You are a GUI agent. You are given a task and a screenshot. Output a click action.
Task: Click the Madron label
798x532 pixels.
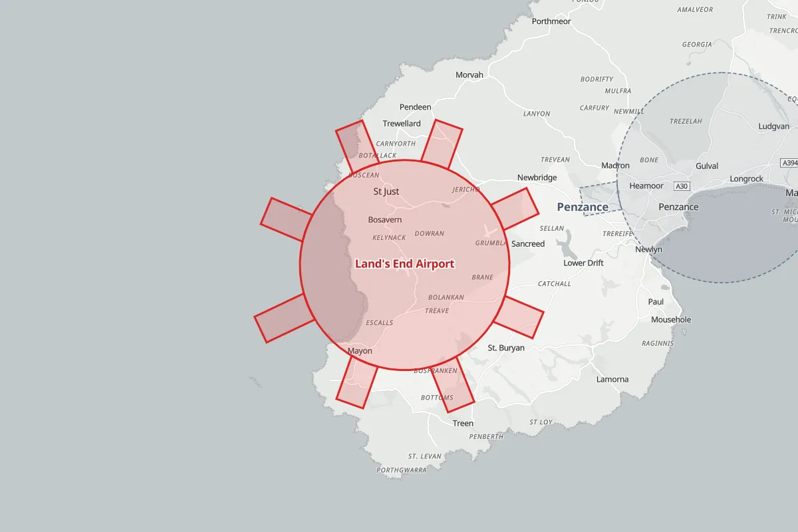click(615, 166)
